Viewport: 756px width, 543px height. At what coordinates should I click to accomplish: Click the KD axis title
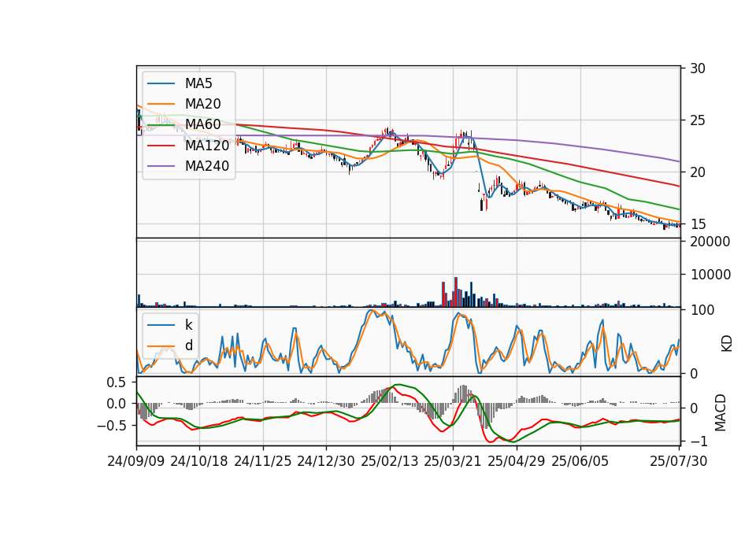(727, 344)
